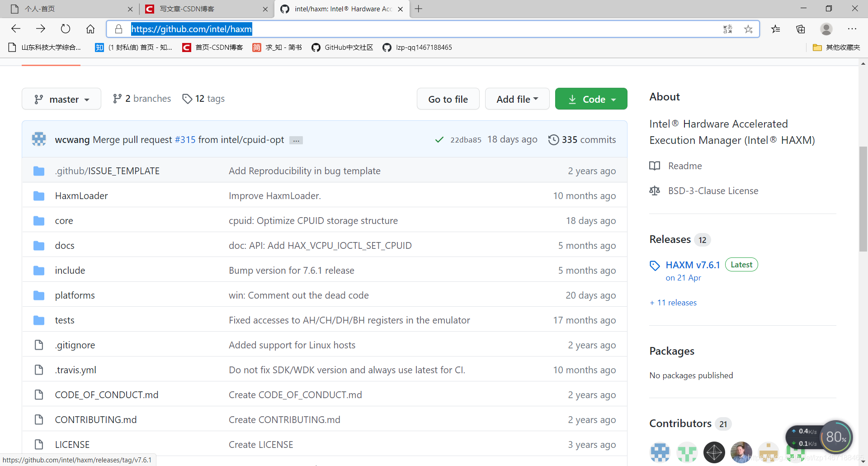868x466 pixels.
Task: Go back to previous page
Action: [16, 29]
